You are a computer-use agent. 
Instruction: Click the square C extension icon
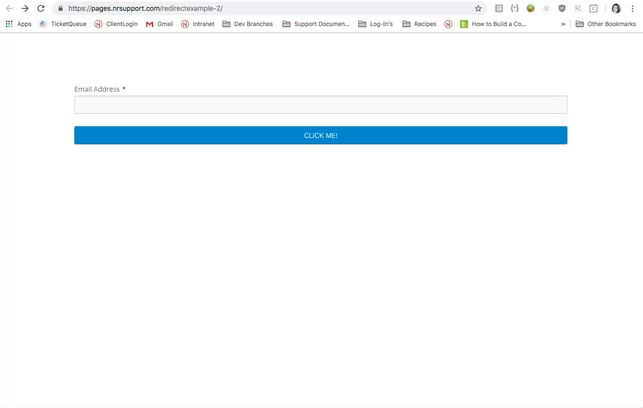pyautogui.click(x=593, y=8)
